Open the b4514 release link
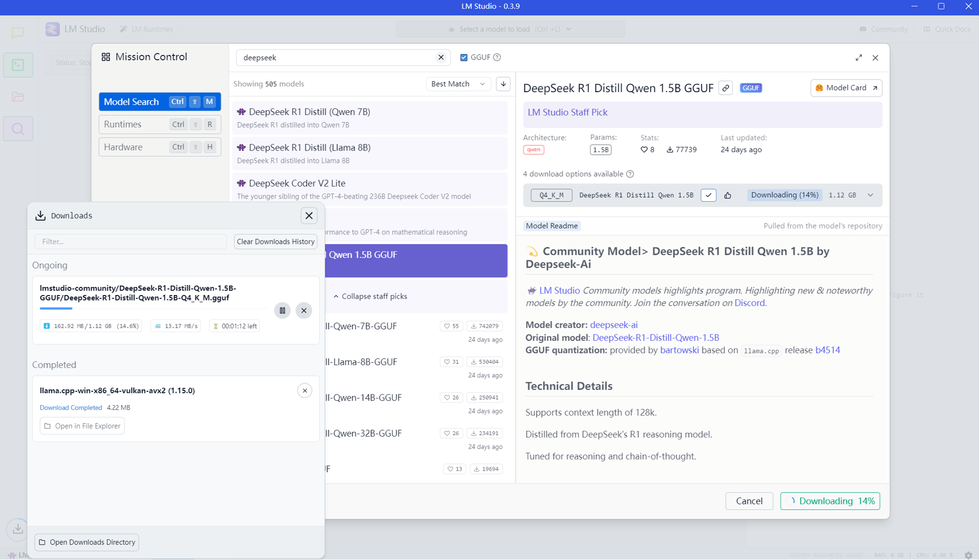This screenshot has height=560, width=979. [x=828, y=350]
